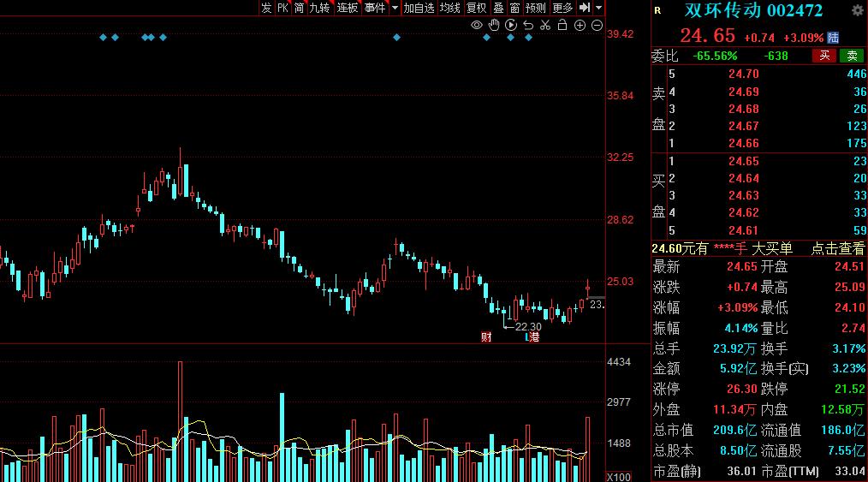Click the R margin-trading marker
This screenshot has height=482, width=868.
click(657, 10)
